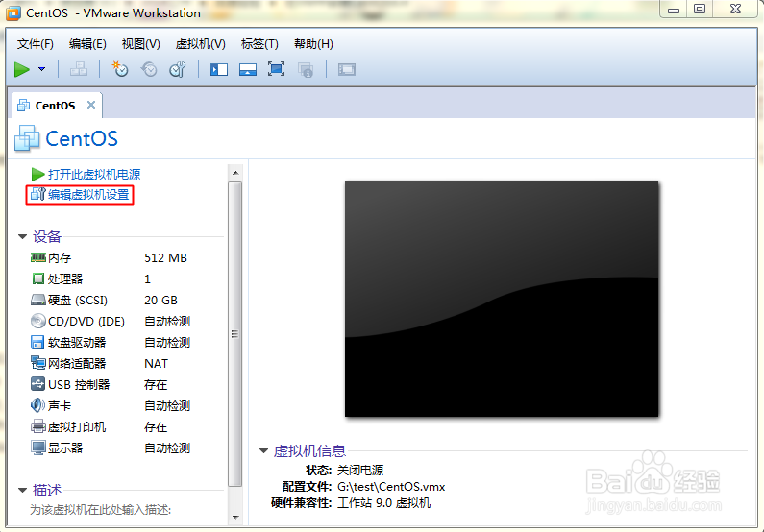Open the 编辑(E) menu
The height and width of the screenshot is (532, 764).
click(87, 44)
